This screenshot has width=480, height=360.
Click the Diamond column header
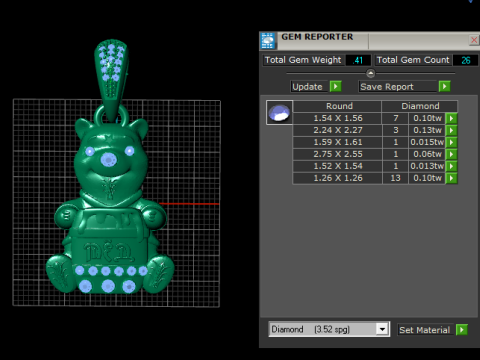pyautogui.click(x=420, y=106)
